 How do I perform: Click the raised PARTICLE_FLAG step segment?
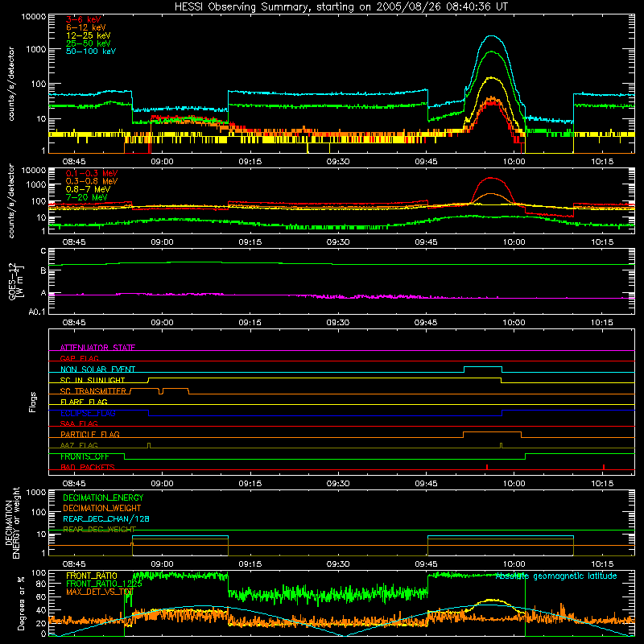pyautogui.click(x=492, y=432)
